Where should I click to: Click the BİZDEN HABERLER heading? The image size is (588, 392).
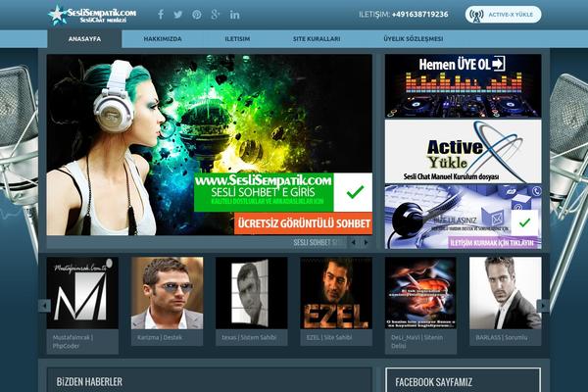click(89, 382)
